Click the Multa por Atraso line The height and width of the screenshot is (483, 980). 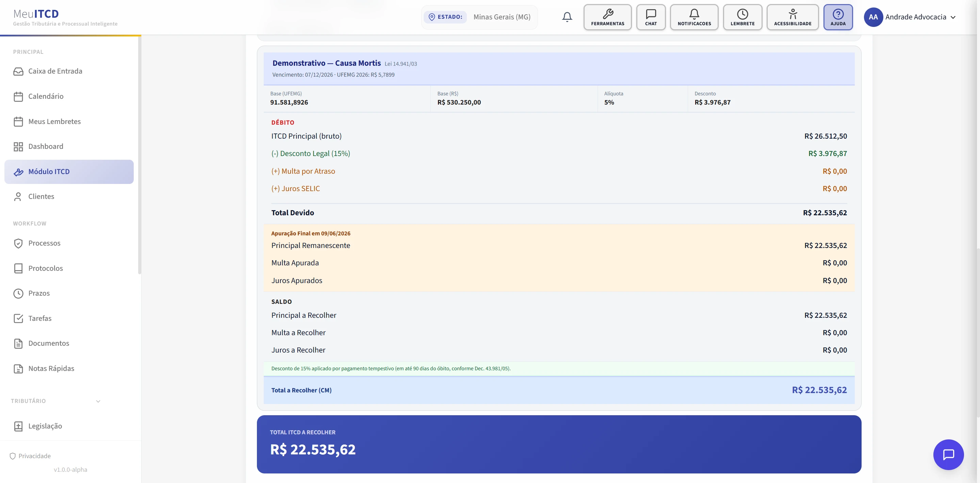click(559, 171)
